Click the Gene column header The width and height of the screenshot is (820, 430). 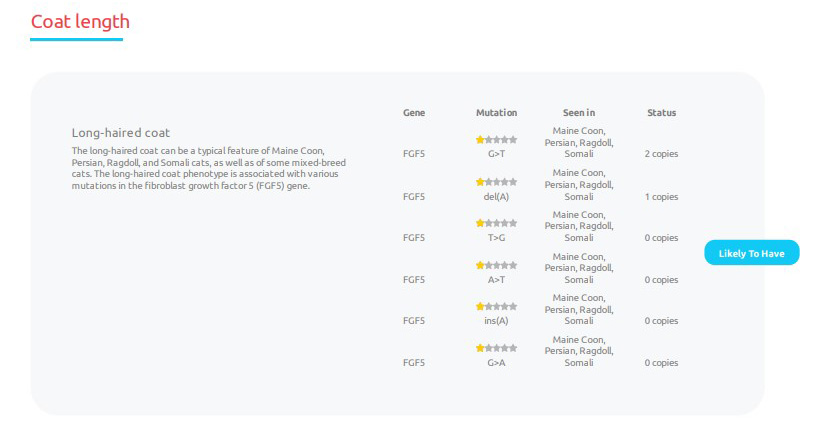pyautogui.click(x=414, y=112)
